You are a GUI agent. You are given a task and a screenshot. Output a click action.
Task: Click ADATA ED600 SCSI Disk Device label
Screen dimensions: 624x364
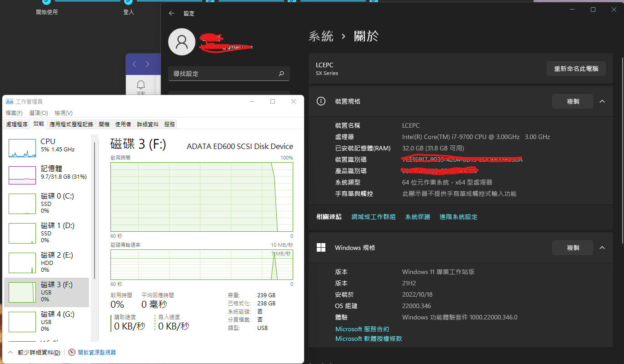click(x=240, y=146)
